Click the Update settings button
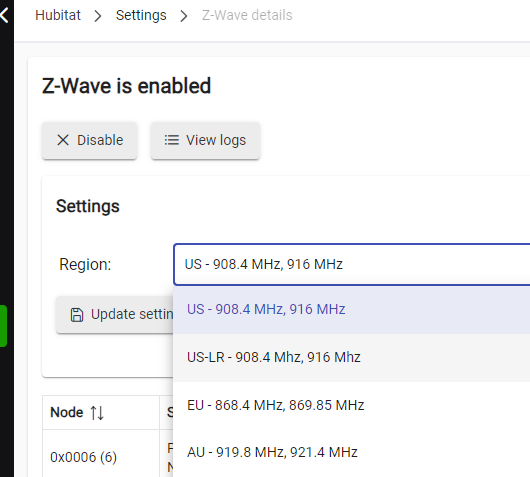The image size is (530, 477). tap(115, 315)
